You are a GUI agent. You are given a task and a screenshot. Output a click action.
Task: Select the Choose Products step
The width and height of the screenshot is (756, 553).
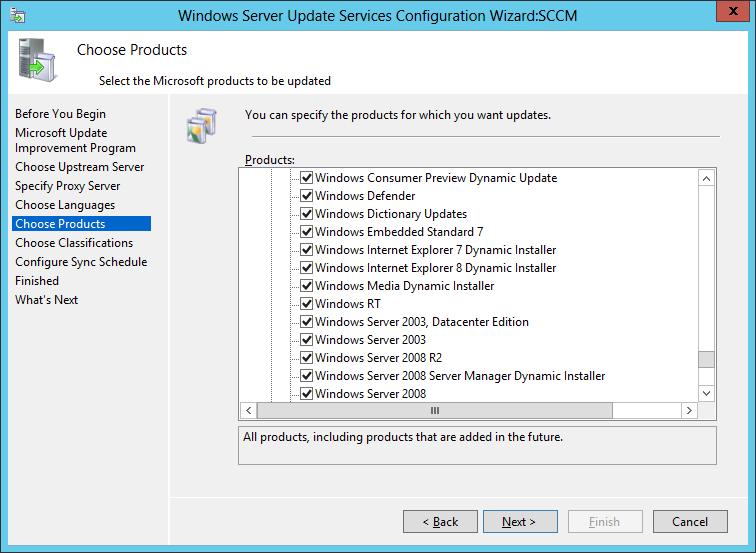81,224
